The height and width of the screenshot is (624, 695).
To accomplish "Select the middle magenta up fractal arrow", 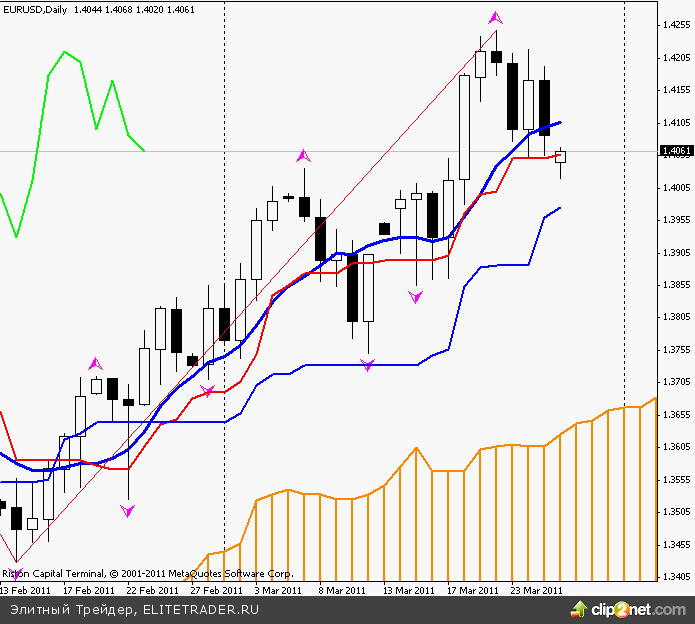I will tap(303, 156).
